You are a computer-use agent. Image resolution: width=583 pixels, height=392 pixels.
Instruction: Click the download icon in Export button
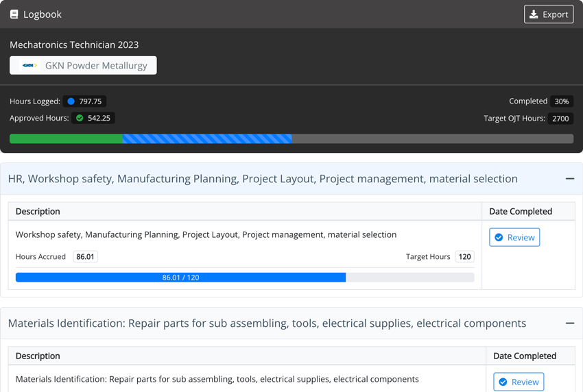tap(534, 14)
